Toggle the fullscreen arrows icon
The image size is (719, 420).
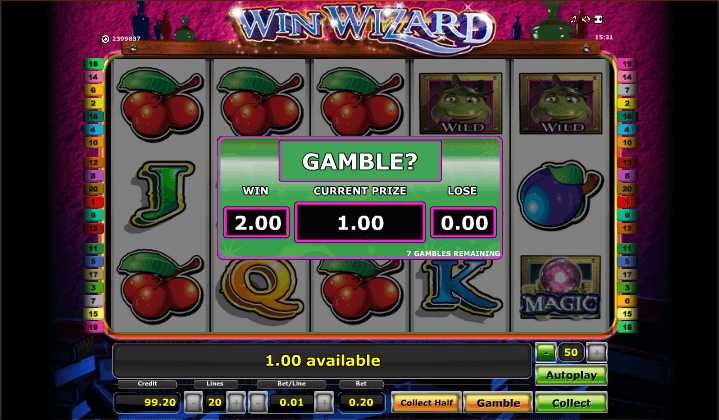click(598, 19)
